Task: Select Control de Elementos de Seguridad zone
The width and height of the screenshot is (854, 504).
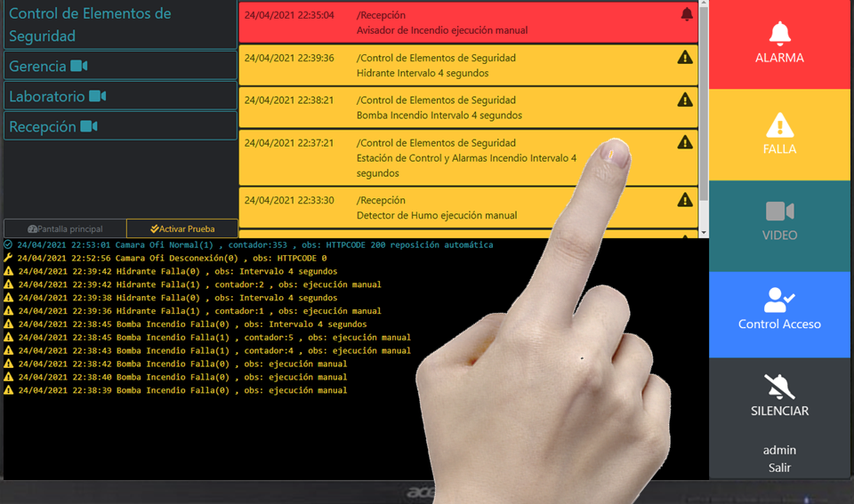Action: [x=120, y=25]
